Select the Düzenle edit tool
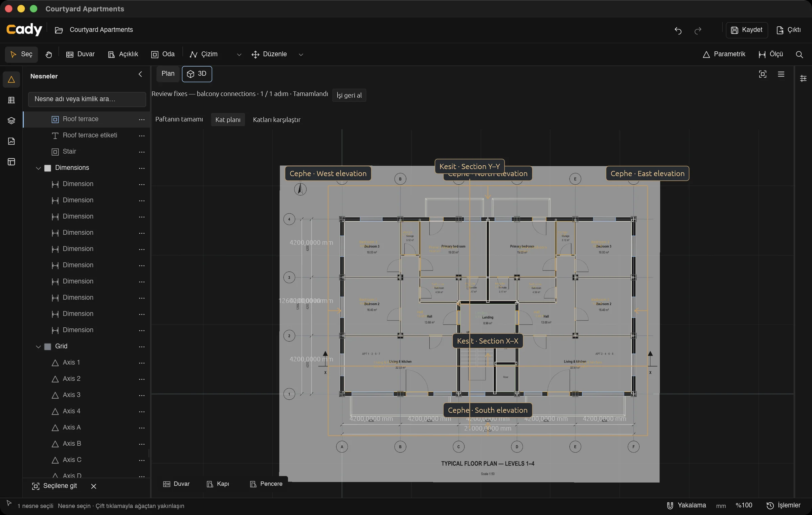The width and height of the screenshot is (812, 515). click(x=269, y=54)
